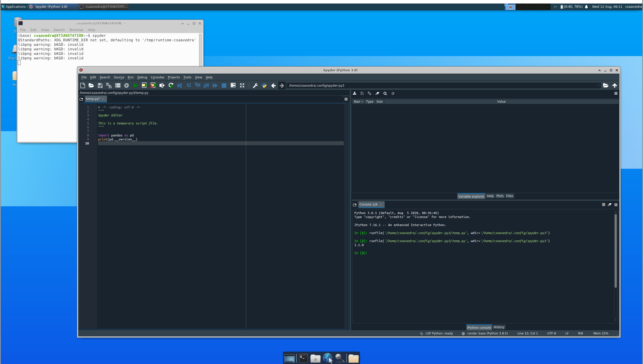The image size is (643, 364).
Task: Click the Save file floppy icon
Action: point(100,86)
